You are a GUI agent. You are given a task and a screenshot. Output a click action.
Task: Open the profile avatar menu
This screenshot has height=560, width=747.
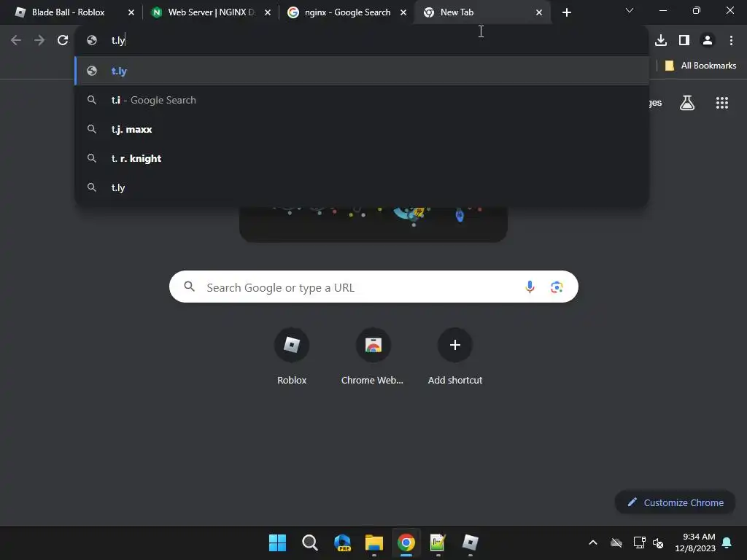(708, 41)
